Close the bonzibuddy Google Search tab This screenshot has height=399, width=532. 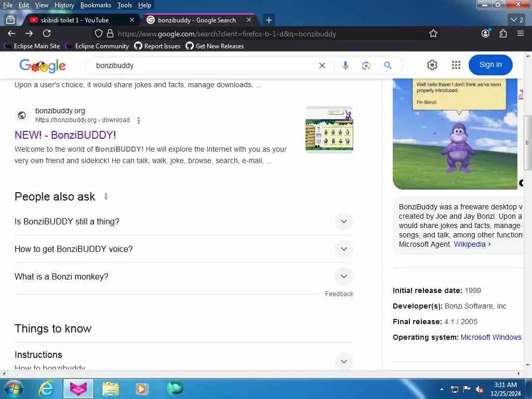249,20
